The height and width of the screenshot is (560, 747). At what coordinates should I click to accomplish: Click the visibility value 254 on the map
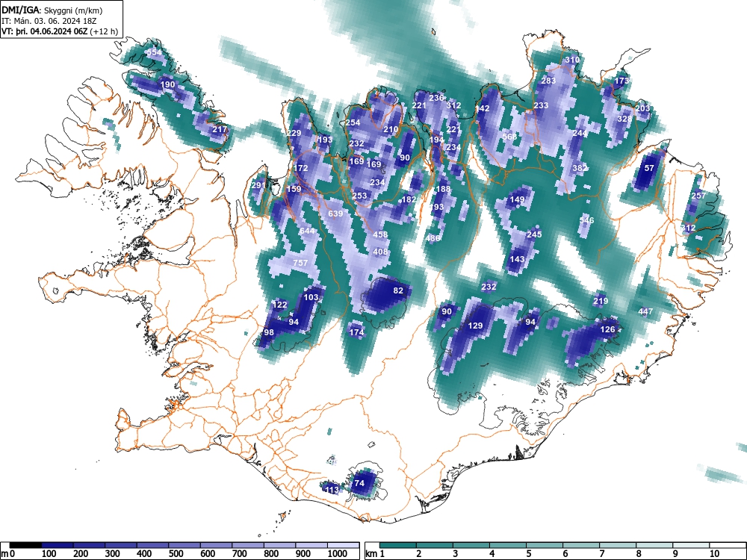[353, 122]
